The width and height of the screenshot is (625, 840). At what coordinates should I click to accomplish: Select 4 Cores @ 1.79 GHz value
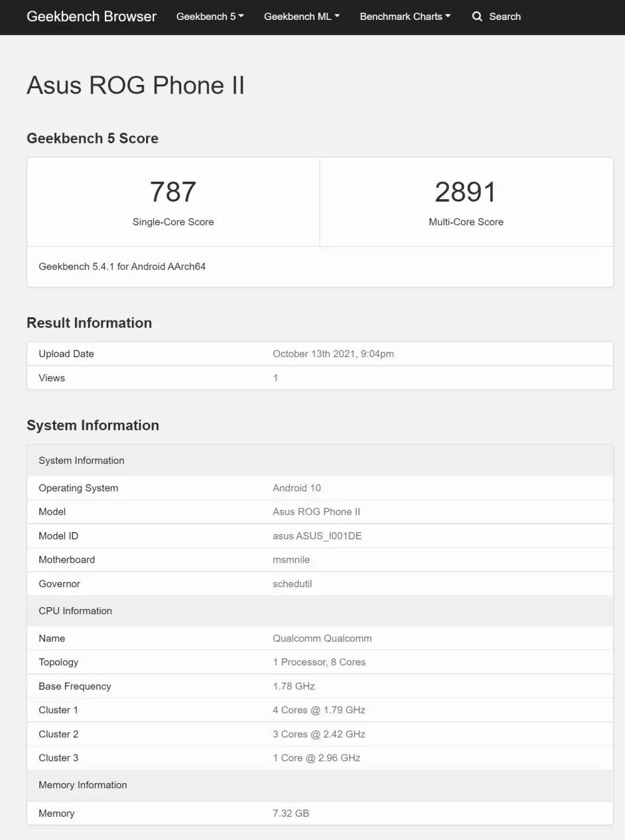[319, 710]
